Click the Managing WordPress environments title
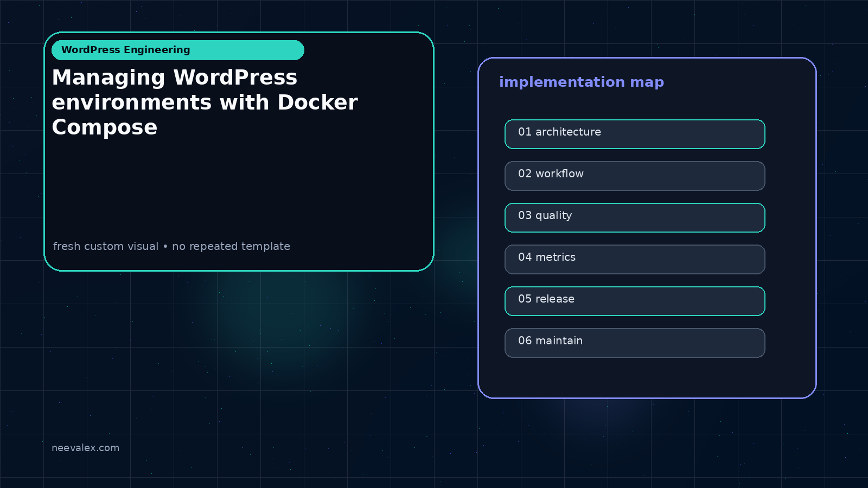Screen dimensions: 868x488 pos(205,102)
